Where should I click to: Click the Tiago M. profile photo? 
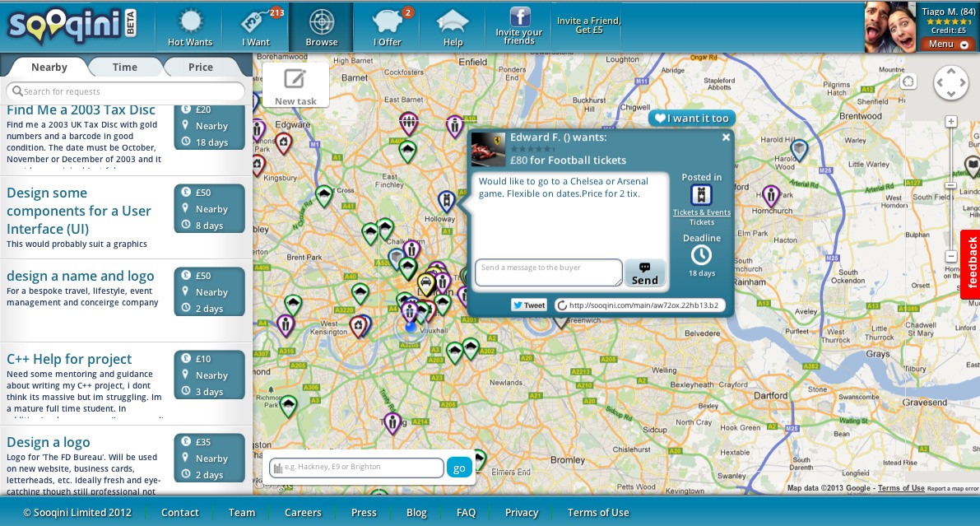[x=890, y=27]
